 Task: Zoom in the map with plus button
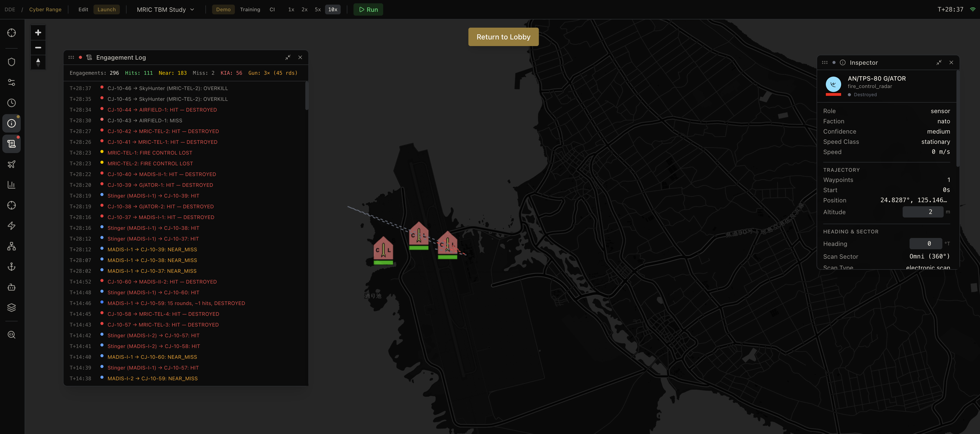[38, 33]
